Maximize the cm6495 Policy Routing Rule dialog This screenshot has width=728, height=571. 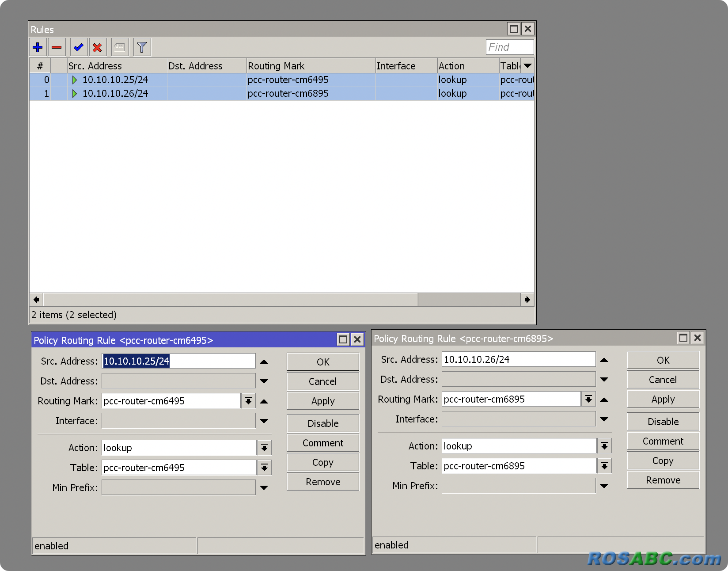coord(343,339)
